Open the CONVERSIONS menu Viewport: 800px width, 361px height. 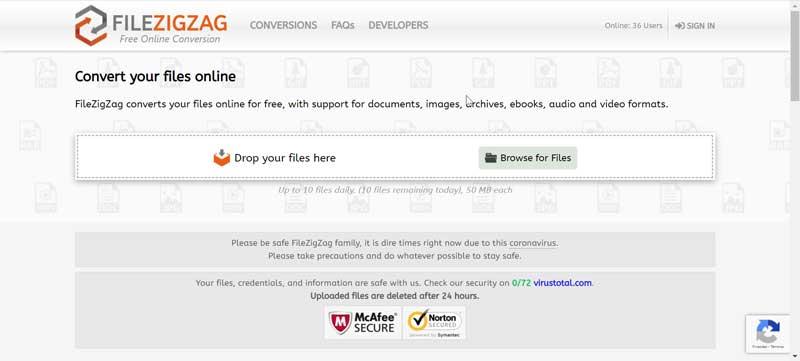283,25
